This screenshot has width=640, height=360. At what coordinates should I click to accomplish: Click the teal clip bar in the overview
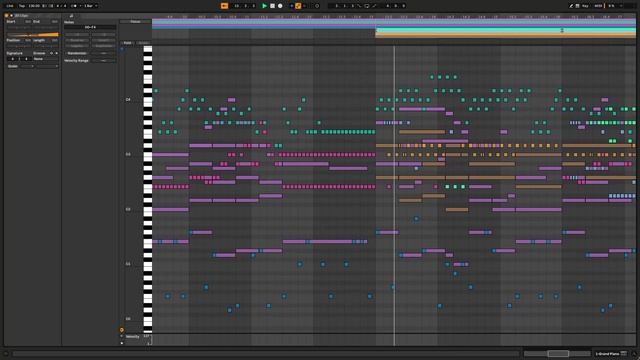(x=505, y=30)
